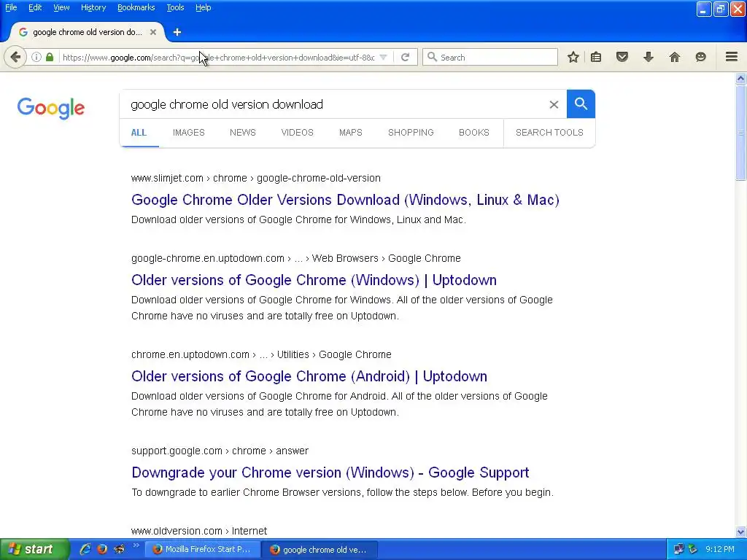Open the Help menu
747x560 pixels.
[x=203, y=7]
